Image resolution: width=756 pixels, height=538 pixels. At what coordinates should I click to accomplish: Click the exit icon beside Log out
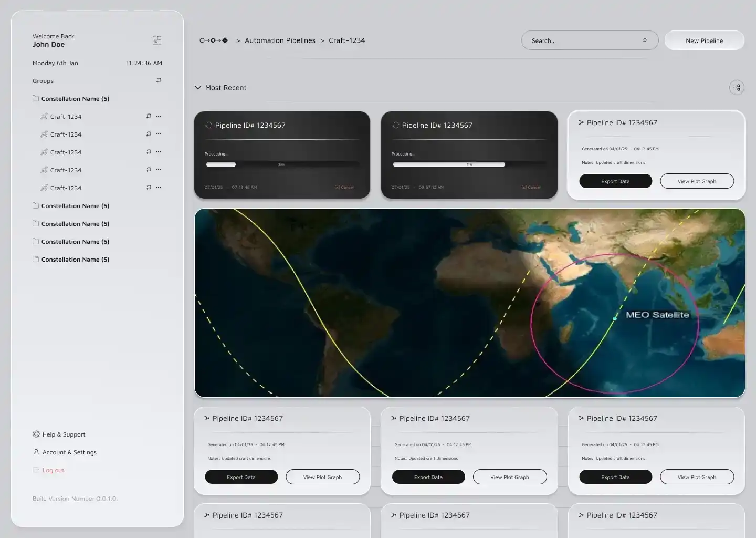pyautogui.click(x=36, y=470)
